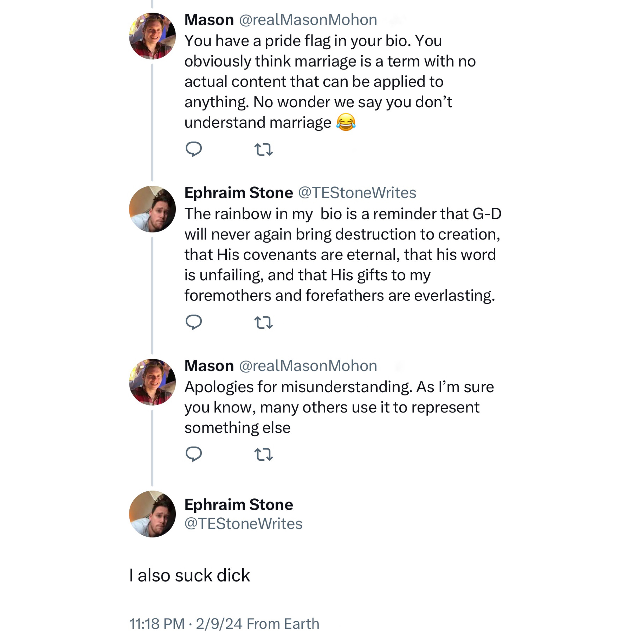644x644 pixels.
Task: Click Ephraim Stone's name on the final tweet
Action: click(x=239, y=505)
